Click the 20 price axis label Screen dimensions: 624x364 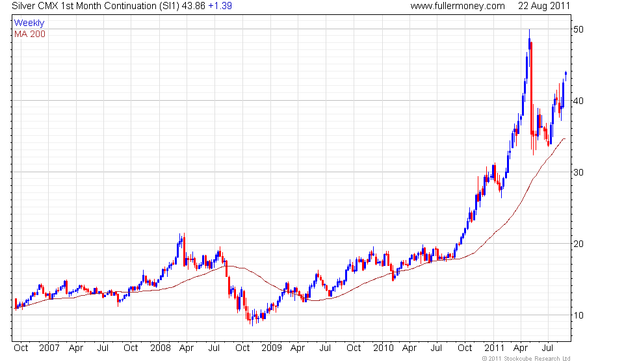pyautogui.click(x=578, y=244)
